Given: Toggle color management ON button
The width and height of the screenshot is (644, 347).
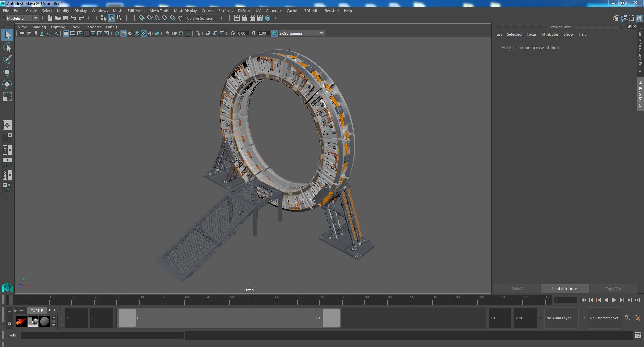Looking at the screenshot, I should click(274, 33).
